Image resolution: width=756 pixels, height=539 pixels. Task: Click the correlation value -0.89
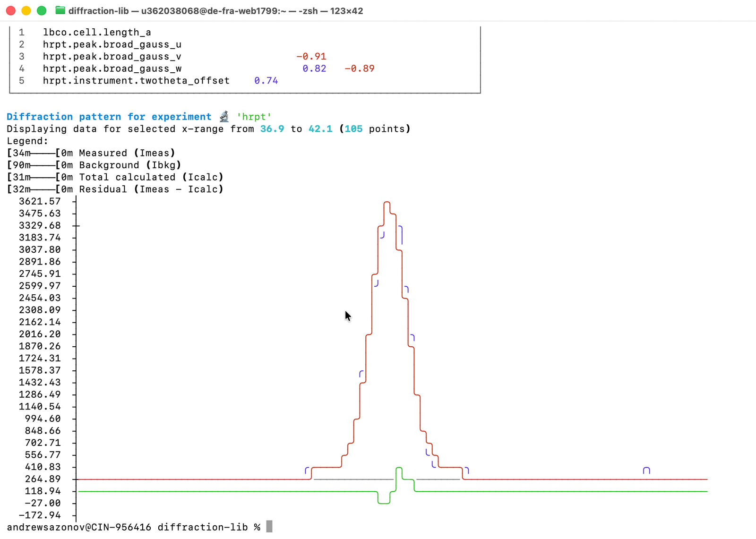coord(360,68)
